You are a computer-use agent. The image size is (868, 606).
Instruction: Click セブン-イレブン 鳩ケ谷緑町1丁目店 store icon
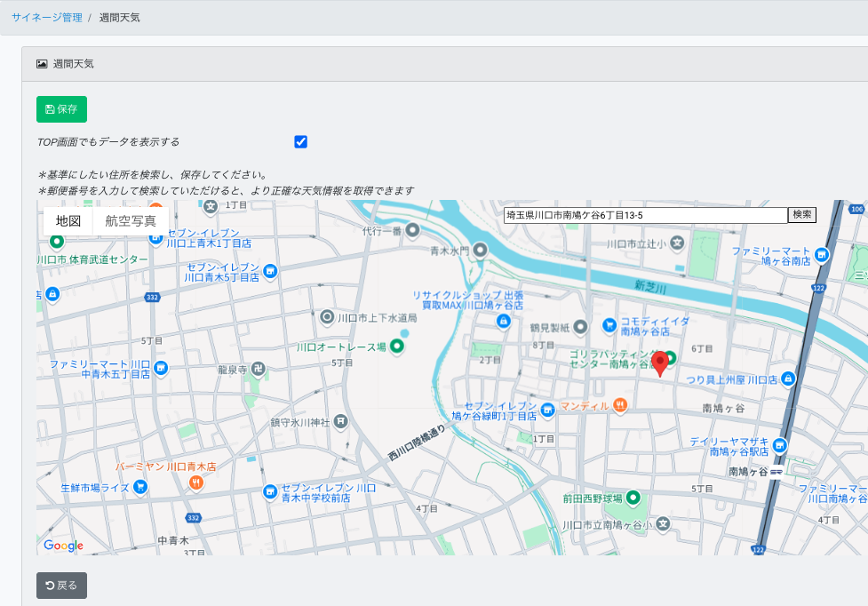tap(547, 411)
